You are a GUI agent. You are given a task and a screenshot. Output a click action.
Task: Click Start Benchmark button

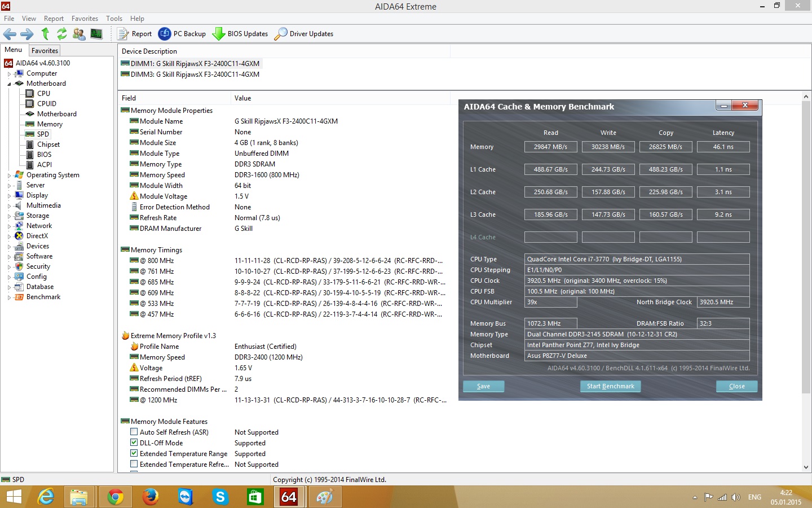coord(610,386)
